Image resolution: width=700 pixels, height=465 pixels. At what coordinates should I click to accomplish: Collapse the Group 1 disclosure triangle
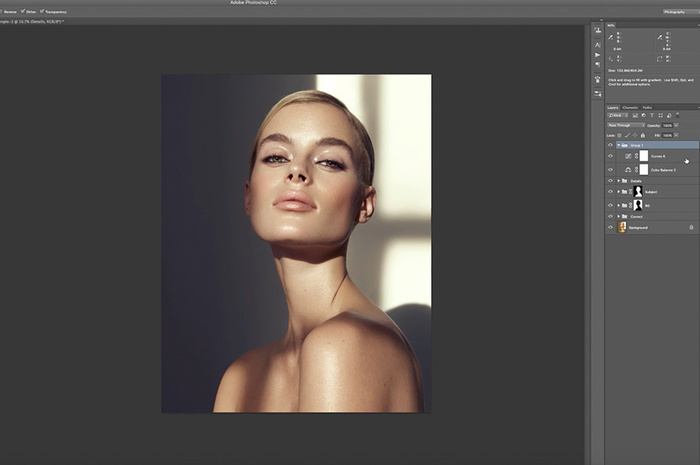(x=619, y=145)
